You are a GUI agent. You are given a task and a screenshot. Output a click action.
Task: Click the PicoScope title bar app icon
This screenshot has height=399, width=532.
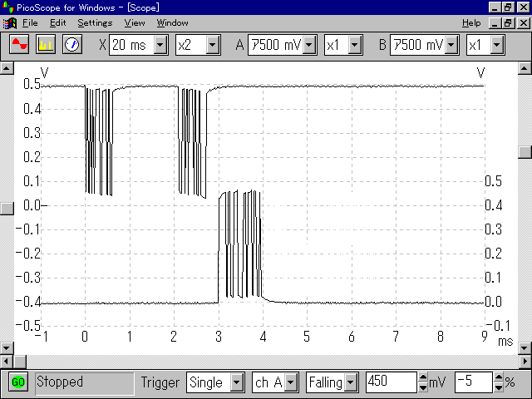(7, 7)
